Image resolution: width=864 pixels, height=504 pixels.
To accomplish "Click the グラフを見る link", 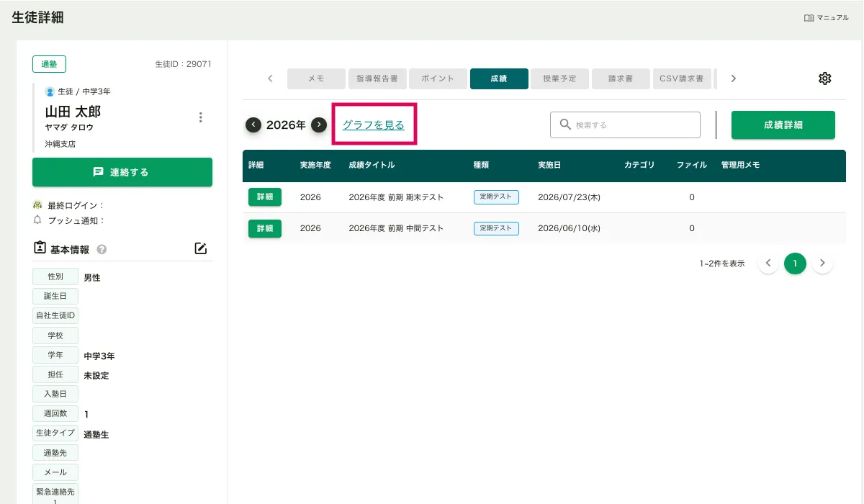I will (x=373, y=125).
